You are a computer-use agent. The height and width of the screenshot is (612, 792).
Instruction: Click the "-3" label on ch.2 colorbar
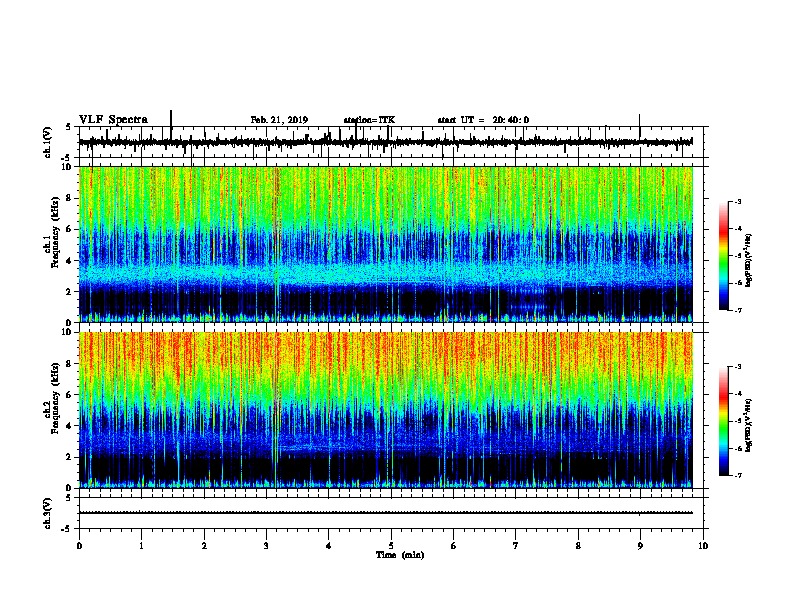coord(738,367)
